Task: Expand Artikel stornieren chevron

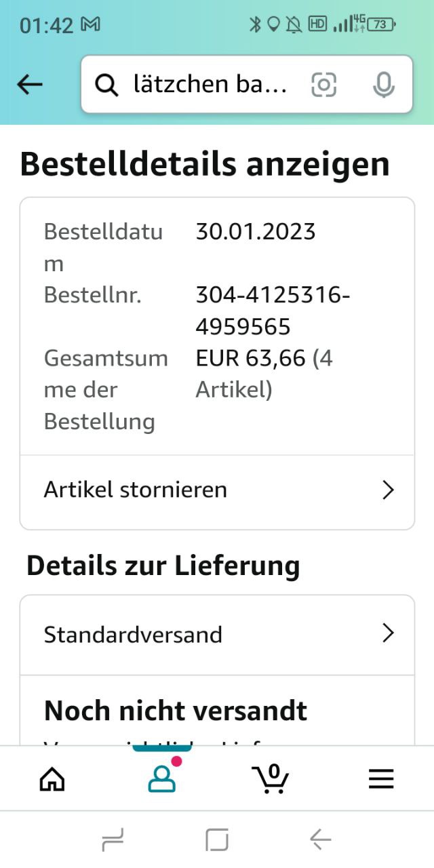Action: [388, 490]
